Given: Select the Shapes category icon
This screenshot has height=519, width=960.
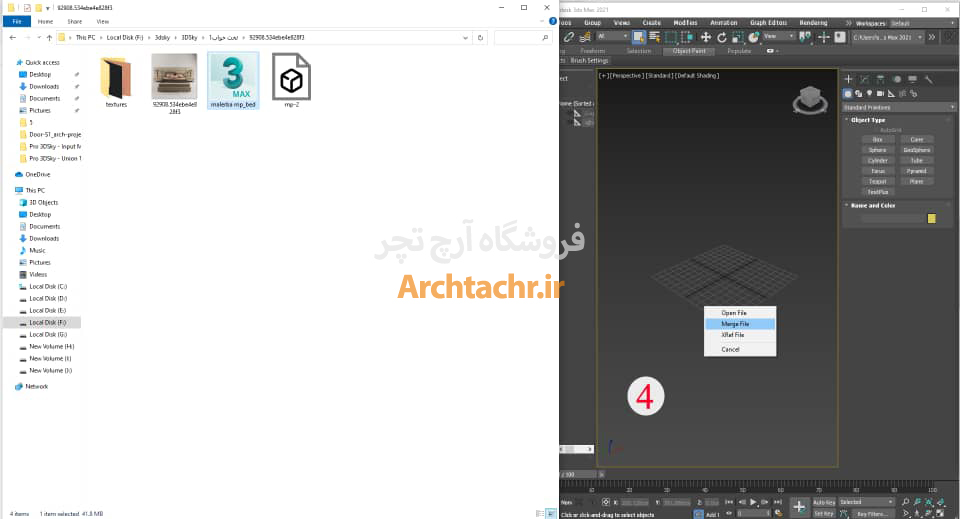Looking at the screenshot, I should [858, 94].
